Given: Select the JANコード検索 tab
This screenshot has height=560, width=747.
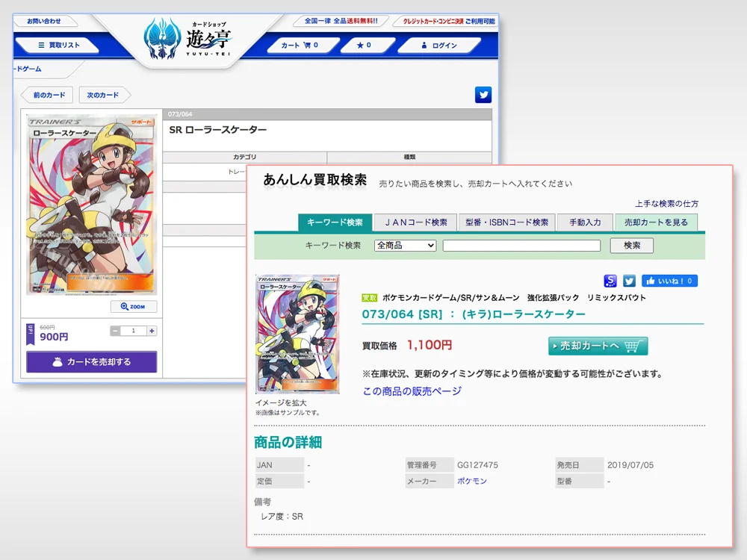Looking at the screenshot, I should tap(415, 223).
